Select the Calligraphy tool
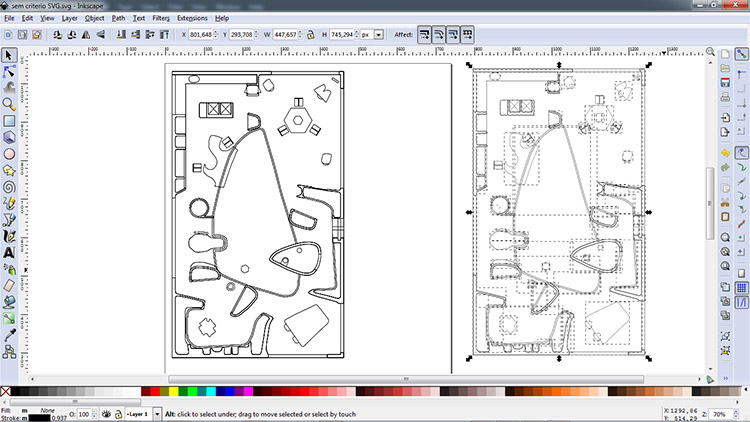This screenshot has height=422, width=750. point(9,236)
